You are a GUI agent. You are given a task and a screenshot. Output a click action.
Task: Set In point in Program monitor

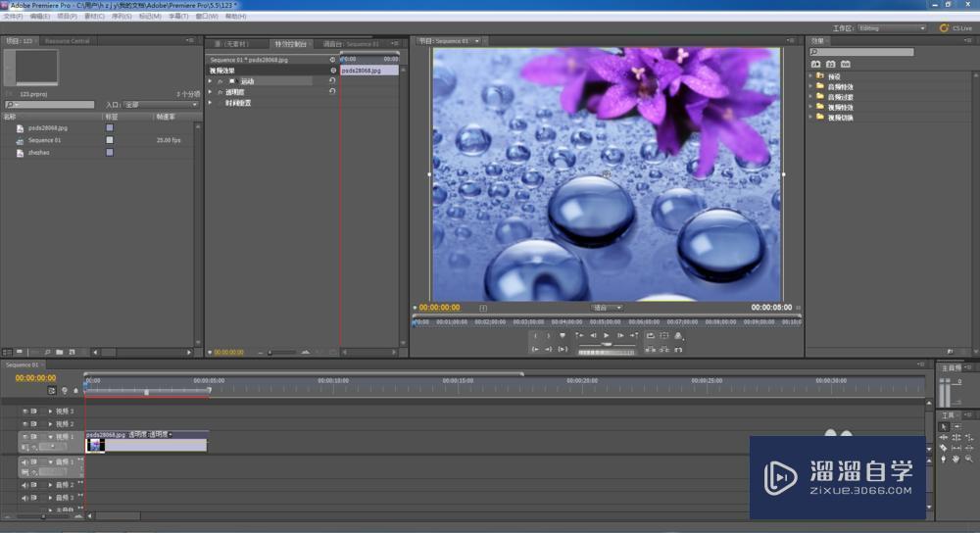coord(536,335)
